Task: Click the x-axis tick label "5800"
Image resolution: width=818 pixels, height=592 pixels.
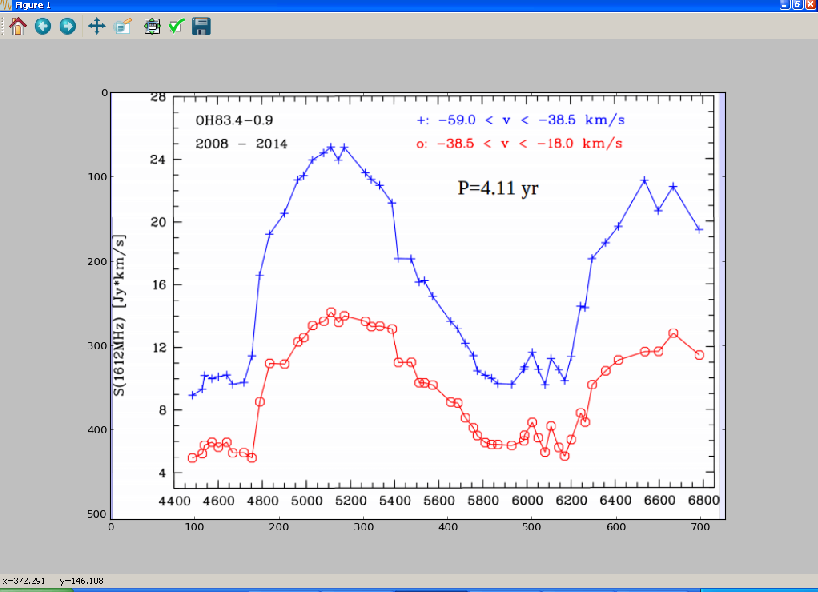Action: [483, 501]
